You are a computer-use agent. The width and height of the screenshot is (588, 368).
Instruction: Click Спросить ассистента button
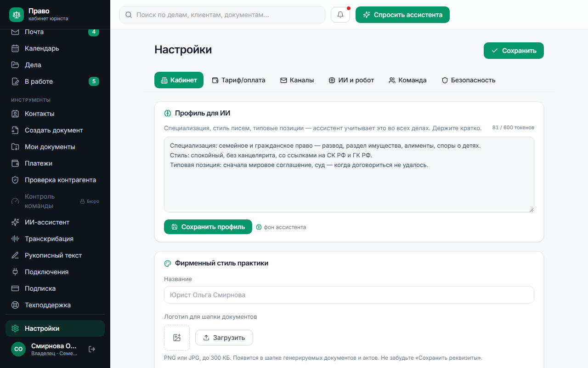point(402,15)
